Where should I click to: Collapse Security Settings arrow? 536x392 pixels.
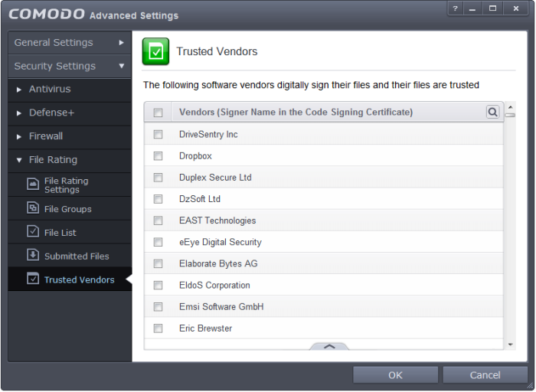click(121, 66)
